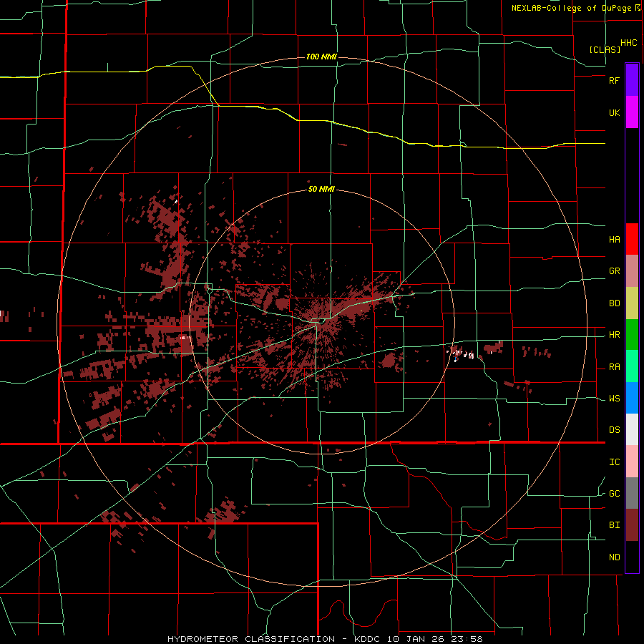Image resolution: width=644 pixels, height=644 pixels.
Task: Click the ND legend label
Action: [614, 557]
